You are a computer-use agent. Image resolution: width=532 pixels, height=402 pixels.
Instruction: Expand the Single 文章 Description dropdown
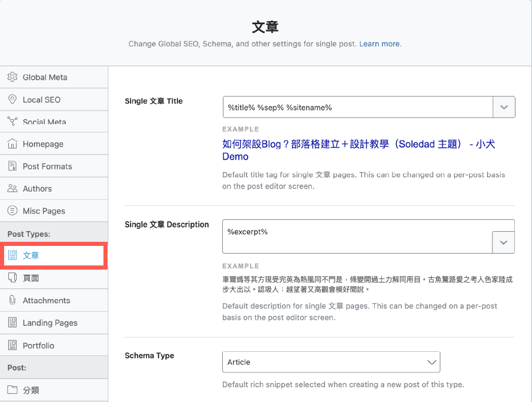[x=504, y=242]
